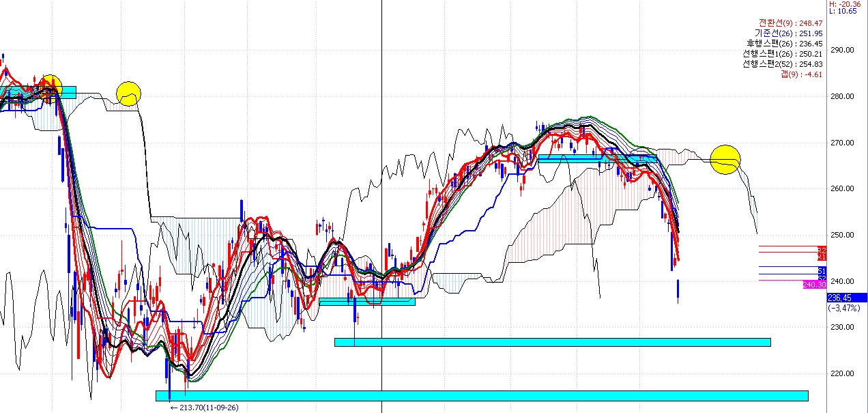The image size is (868, 413).
Task: Click the red R1 resistance tag
Action: (822, 257)
